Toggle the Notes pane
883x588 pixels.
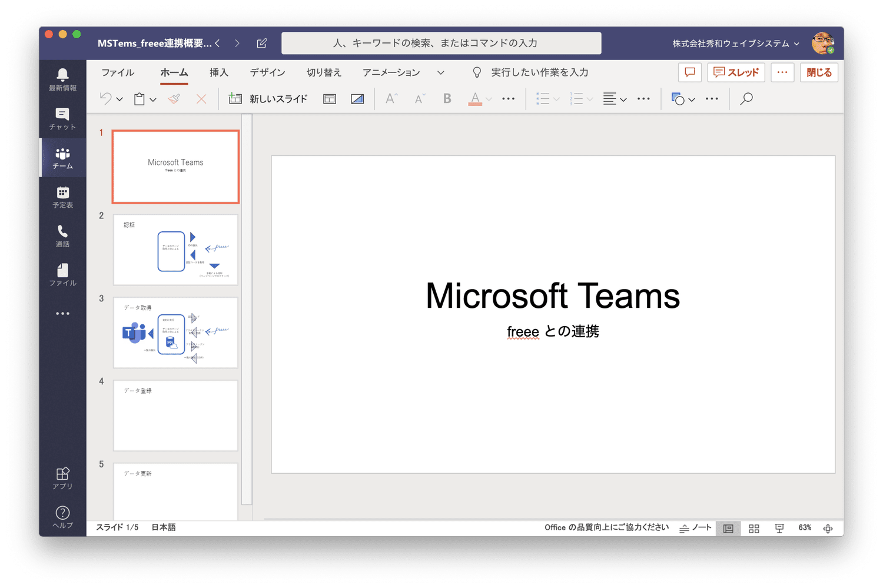pos(695,528)
